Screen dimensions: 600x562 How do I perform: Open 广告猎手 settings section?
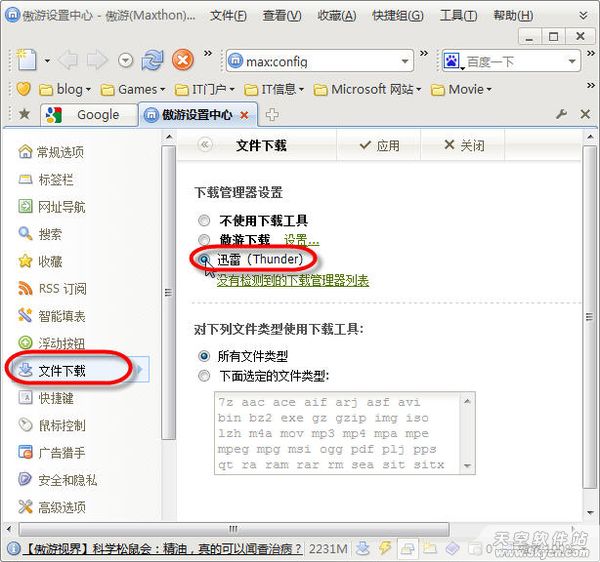point(51,453)
